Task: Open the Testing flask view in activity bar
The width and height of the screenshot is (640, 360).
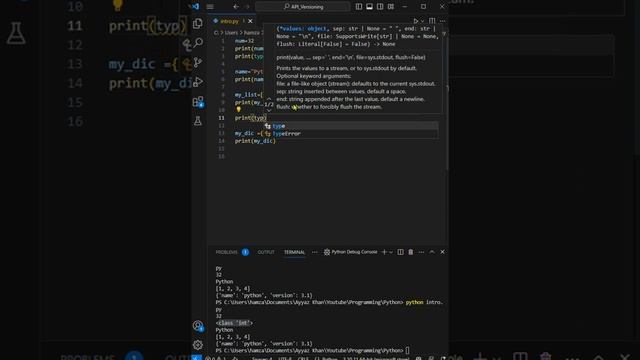Action: [198, 121]
